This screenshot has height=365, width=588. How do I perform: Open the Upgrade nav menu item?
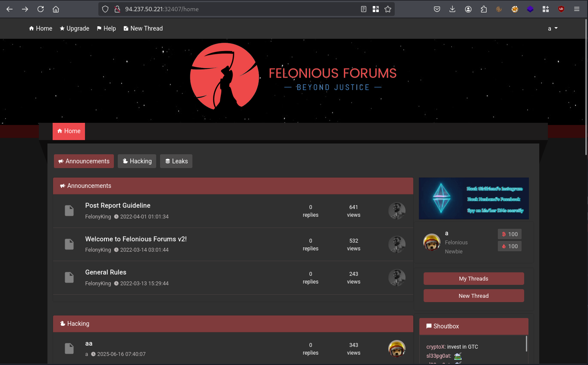pos(75,28)
